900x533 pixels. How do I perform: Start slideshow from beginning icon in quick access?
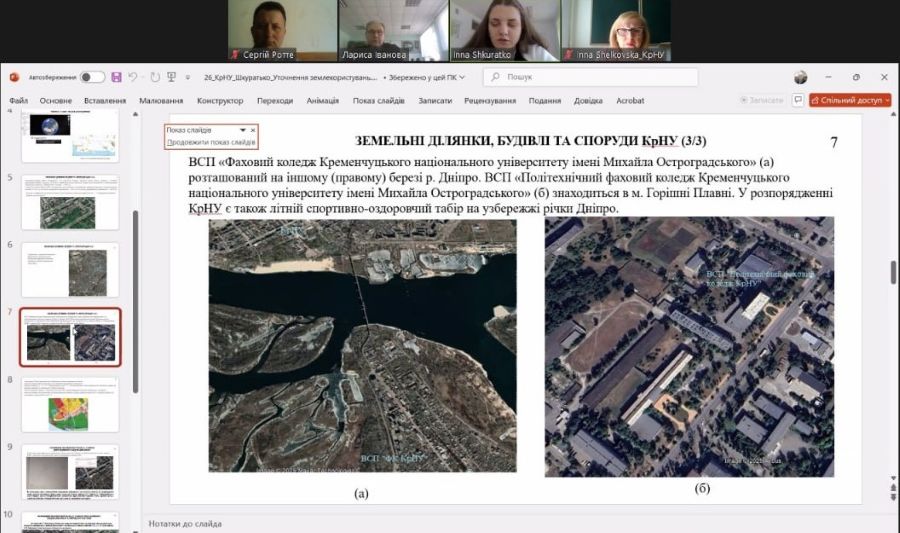[171, 77]
